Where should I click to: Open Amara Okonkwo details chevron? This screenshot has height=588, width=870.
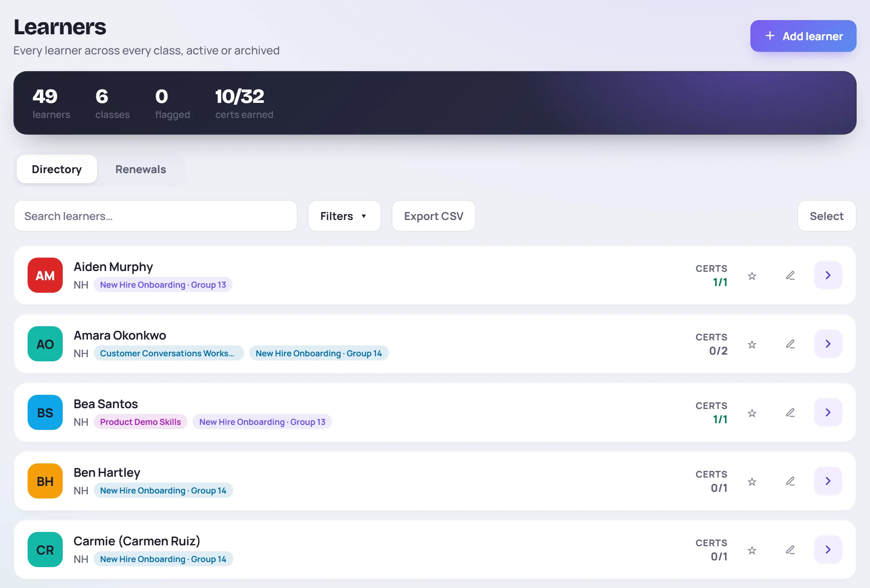point(828,344)
